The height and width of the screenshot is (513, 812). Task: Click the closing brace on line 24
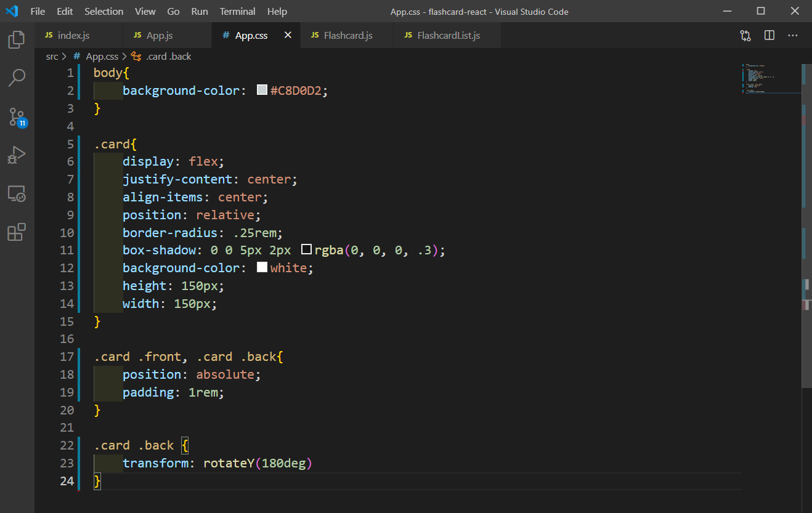[97, 481]
